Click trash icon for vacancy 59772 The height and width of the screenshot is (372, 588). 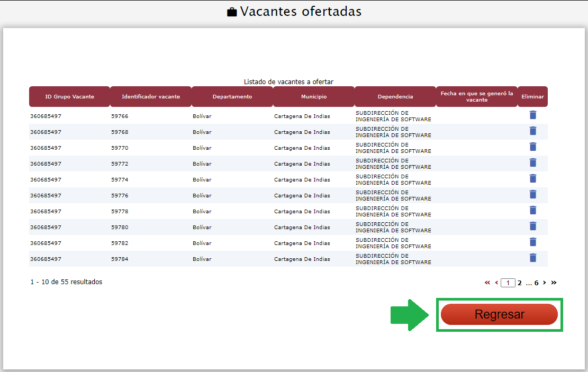click(532, 163)
